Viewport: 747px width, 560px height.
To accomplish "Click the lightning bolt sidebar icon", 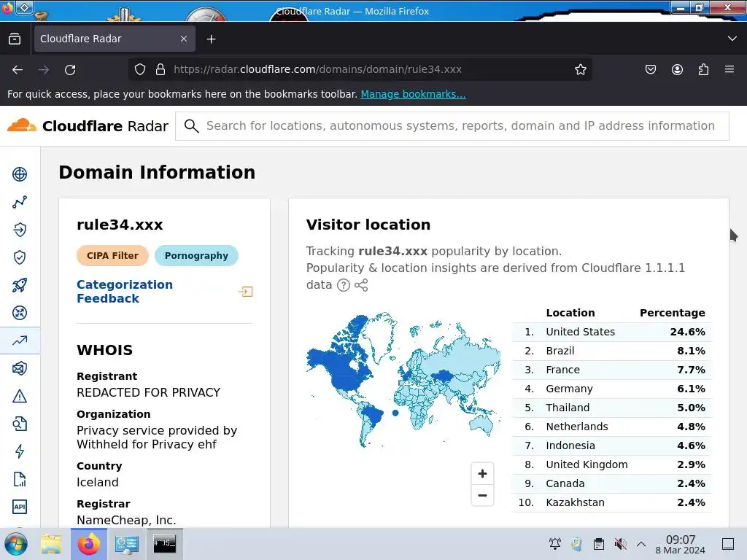I will 20,451.
